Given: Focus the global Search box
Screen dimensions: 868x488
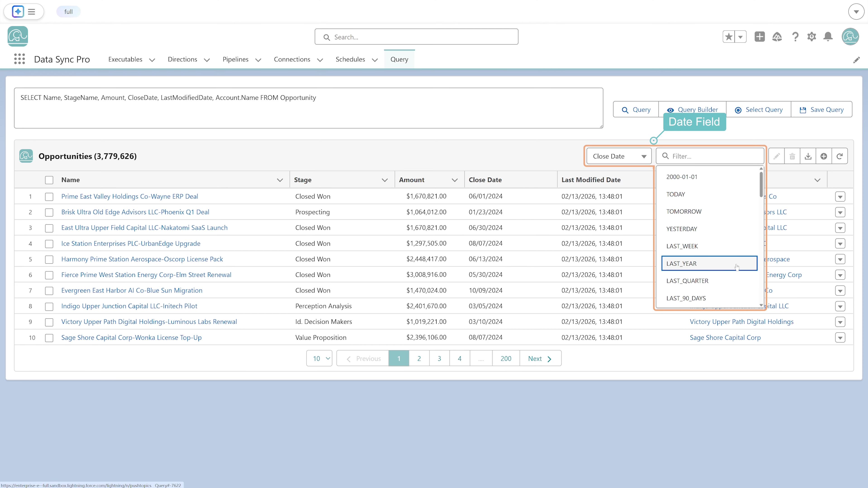Looking at the screenshot, I should (417, 37).
